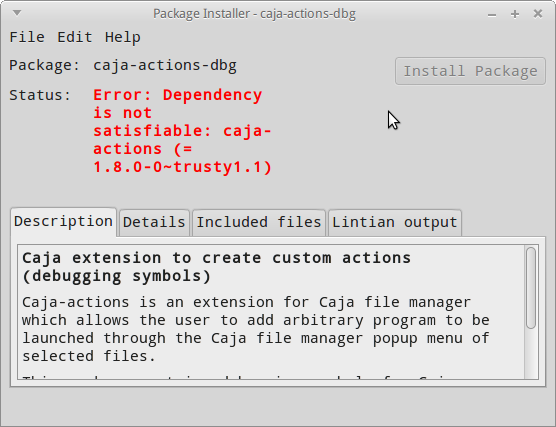
Task: Select the package name caja-actions-dbg text
Action: click(x=165, y=66)
